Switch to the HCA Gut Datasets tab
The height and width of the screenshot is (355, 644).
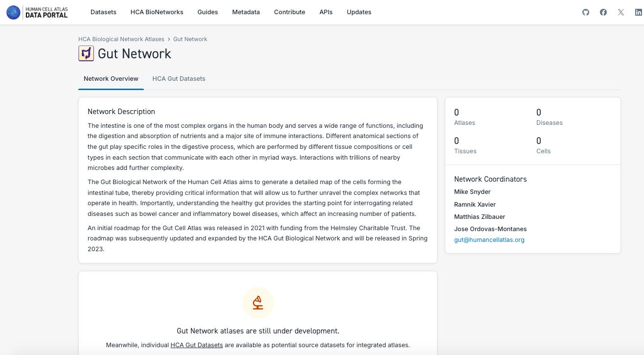(179, 79)
